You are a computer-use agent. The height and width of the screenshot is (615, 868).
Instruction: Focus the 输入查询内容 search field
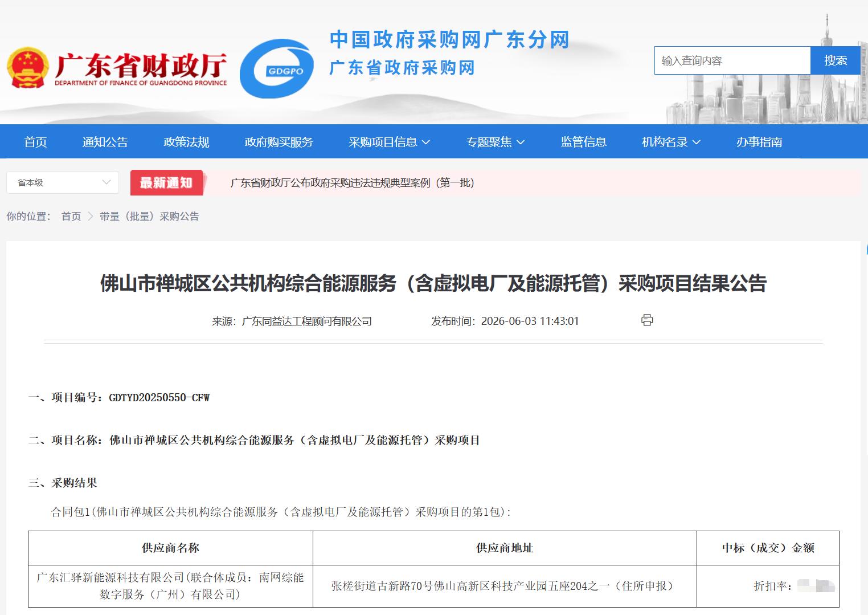[x=732, y=60]
